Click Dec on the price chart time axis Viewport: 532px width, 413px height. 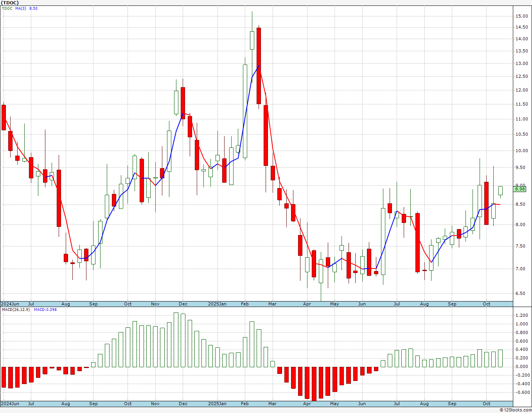183,304
